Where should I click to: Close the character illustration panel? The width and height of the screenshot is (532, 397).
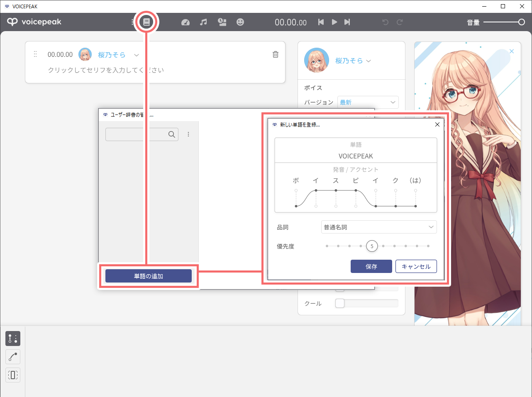(x=512, y=51)
